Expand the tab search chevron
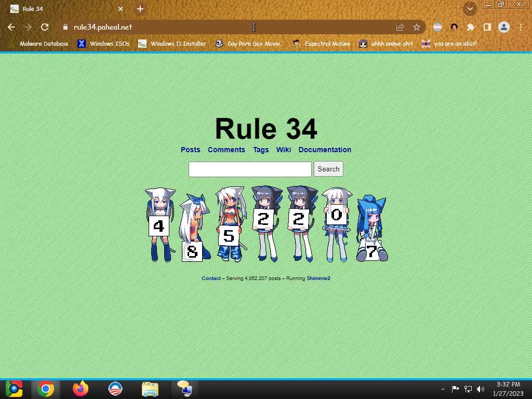 pyautogui.click(x=470, y=9)
